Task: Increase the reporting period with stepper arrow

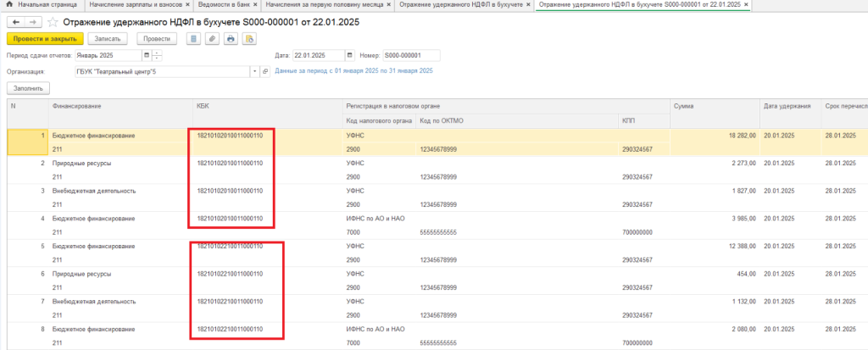Action: pos(157,53)
